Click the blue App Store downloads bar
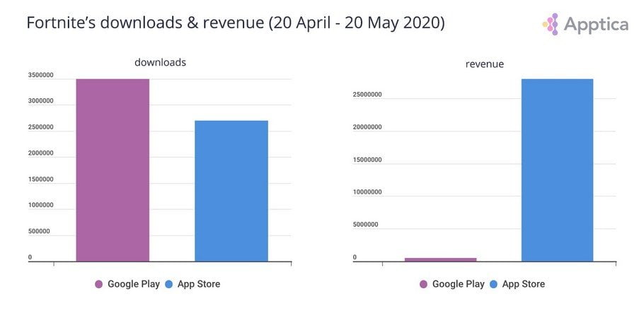The image size is (644, 311). 231,191
